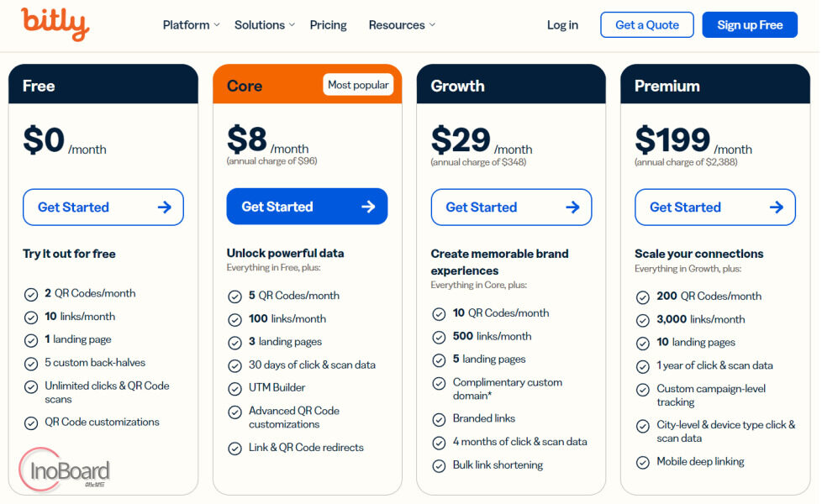Expand the Solutions menu chevron
This screenshot has width=822, height=504.
pos(292,24)
